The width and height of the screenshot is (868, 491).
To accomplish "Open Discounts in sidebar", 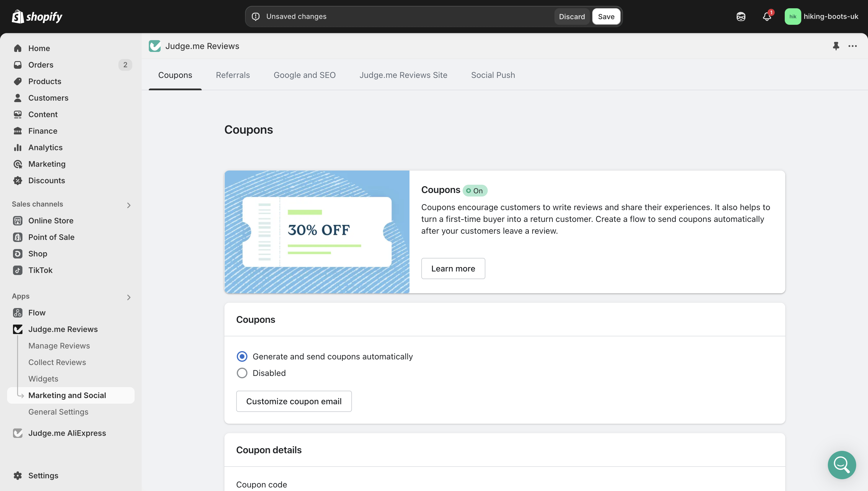I will [x=71, y=180].
